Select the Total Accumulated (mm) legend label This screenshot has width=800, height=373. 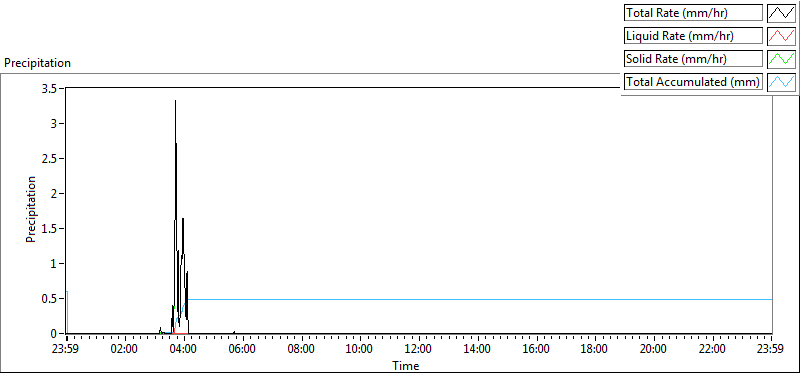click(x=694, y=81)
